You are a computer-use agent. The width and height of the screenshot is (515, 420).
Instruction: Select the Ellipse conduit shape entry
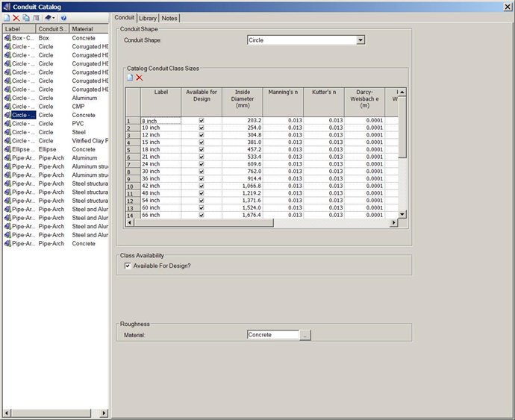pyautogui.click(x=47, y=149)
